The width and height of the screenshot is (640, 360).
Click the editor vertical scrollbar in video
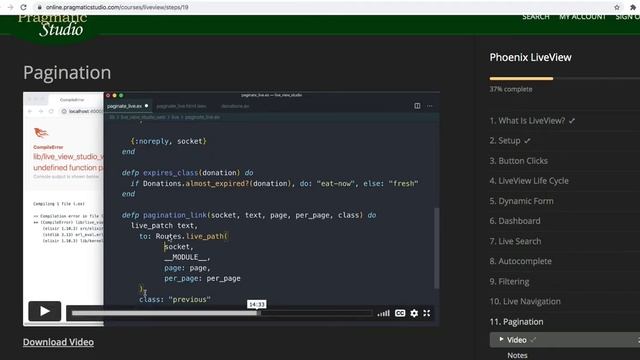tap(436, 248)
